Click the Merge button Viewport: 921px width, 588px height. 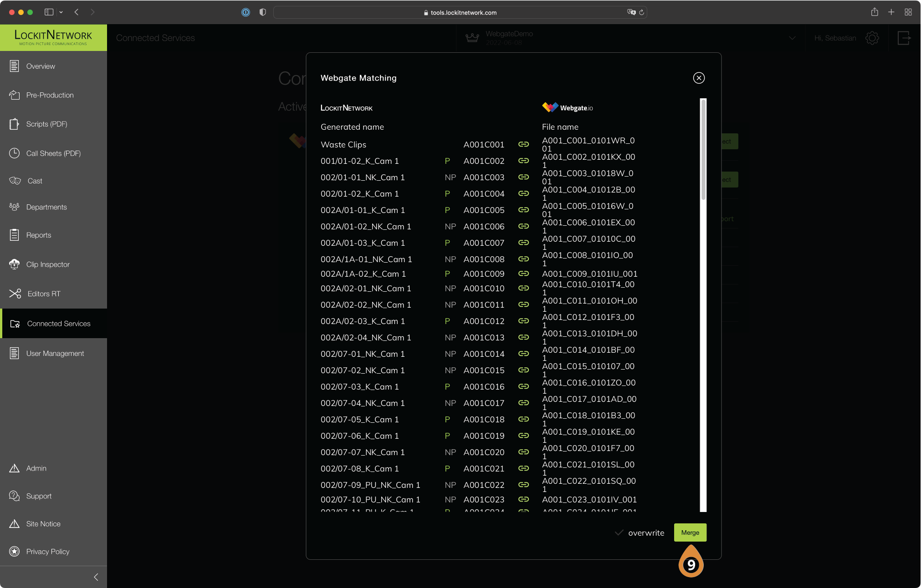click(690, 532)
